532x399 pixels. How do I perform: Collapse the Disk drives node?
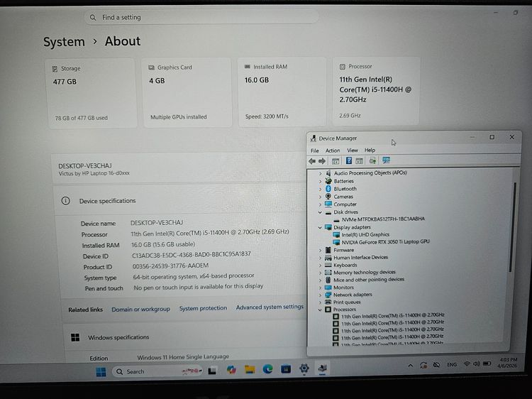point(320,212)
